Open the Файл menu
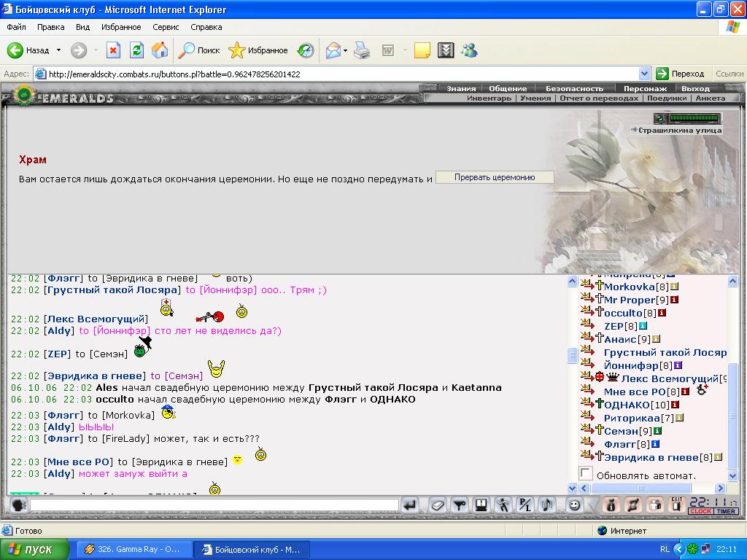This screenshot has width=747, height=560. (x=16, y=27)
